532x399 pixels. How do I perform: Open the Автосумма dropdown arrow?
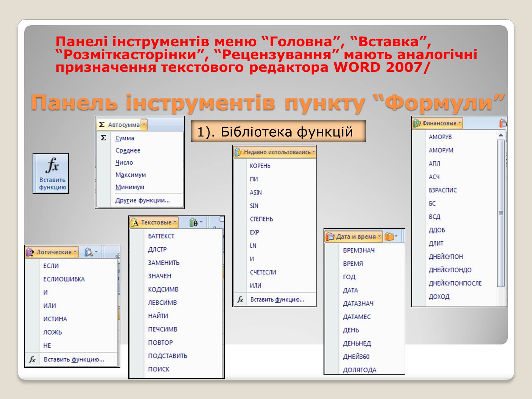[144, 125]
